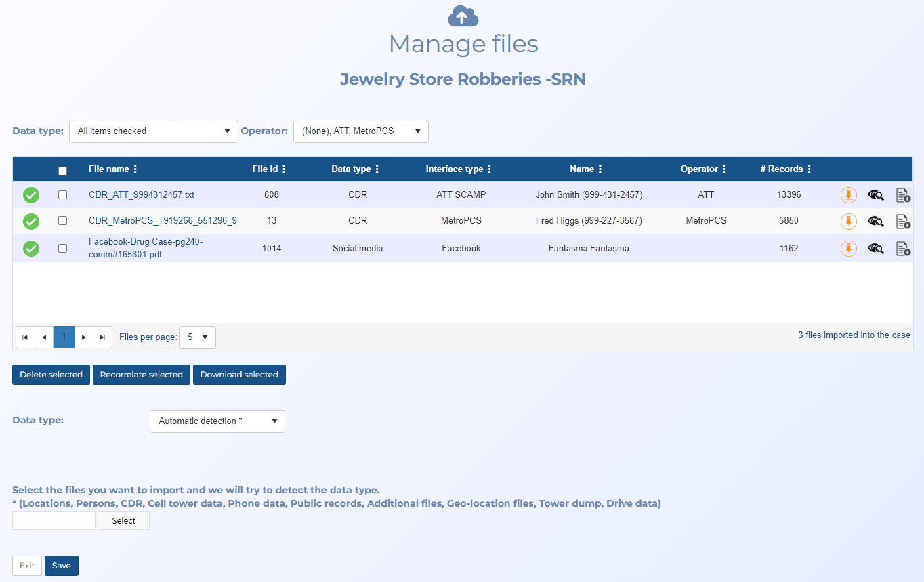Check the select-all checkbox in table header
The width and height of the screenshot is (924, 582).
[x=63, y=171]
